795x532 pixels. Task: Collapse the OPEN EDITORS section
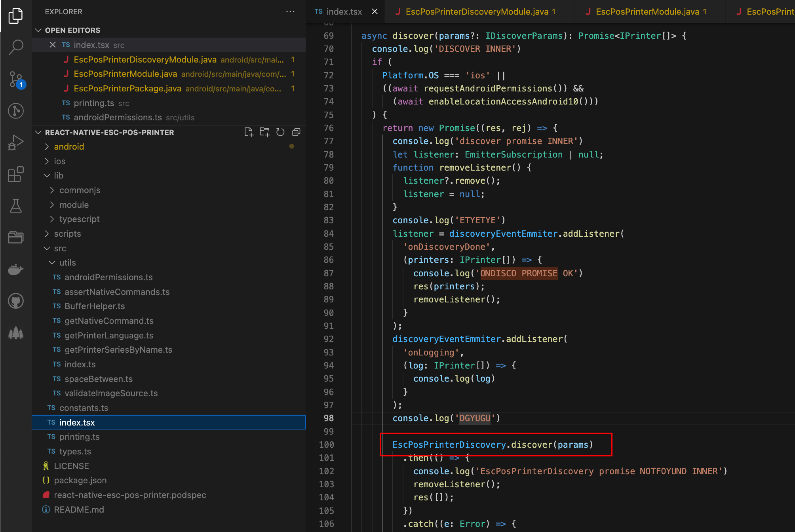point(72,30)
